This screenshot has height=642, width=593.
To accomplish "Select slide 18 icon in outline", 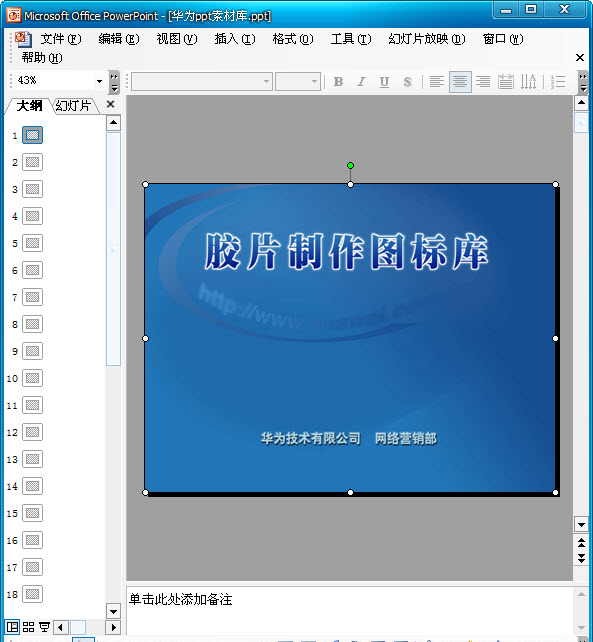I will point(32,594).
